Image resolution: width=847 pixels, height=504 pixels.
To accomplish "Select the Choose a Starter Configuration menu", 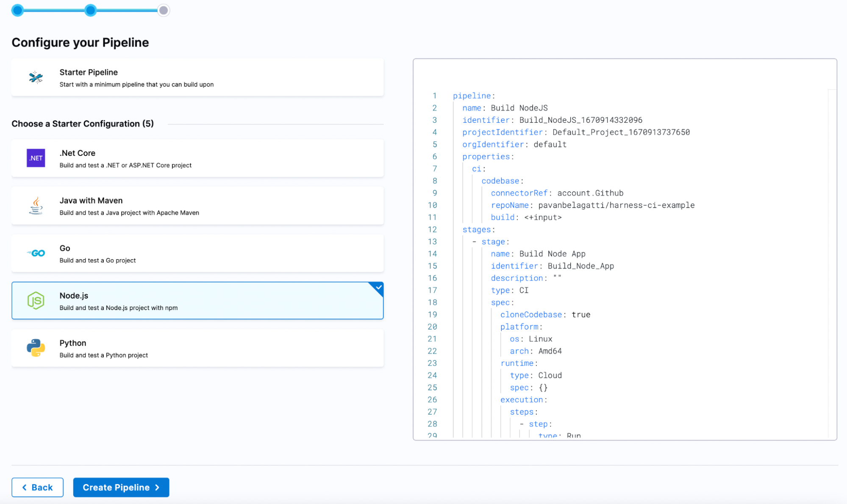I will pos(83,124).
